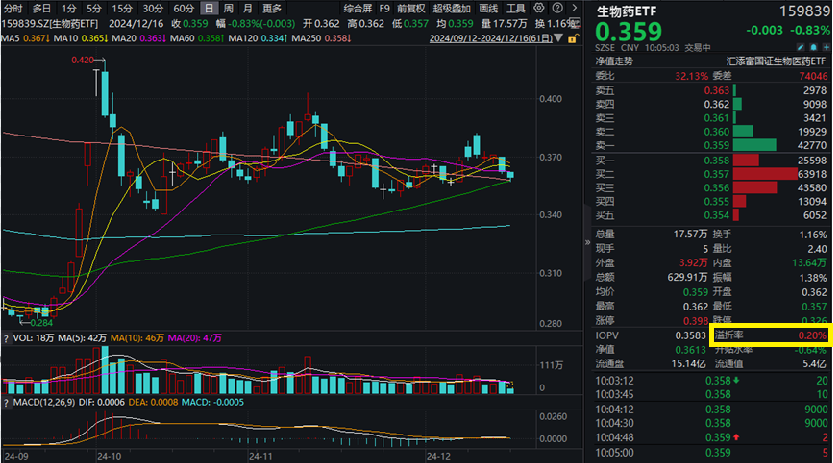Click the 综合屏 button

pyautogui.click(x=356, y=8)
